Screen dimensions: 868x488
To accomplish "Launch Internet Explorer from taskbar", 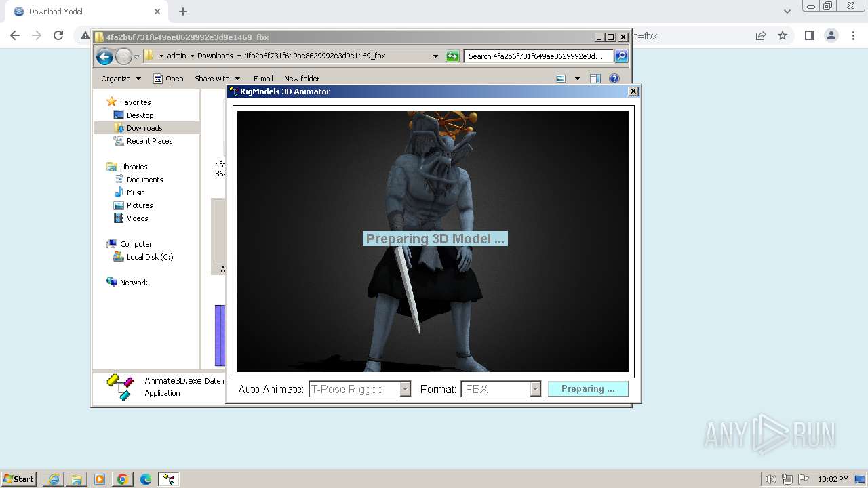I will point(54,479).
